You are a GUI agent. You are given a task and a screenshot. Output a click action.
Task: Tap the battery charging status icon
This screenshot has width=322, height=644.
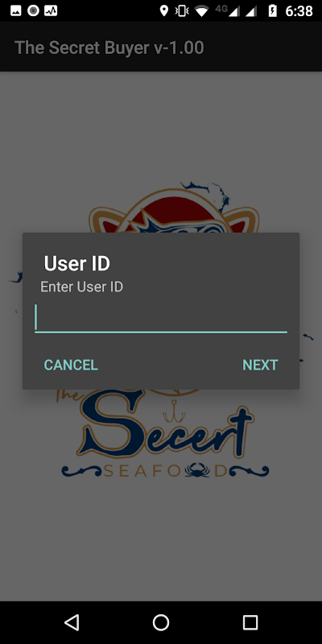coord(272,11)
